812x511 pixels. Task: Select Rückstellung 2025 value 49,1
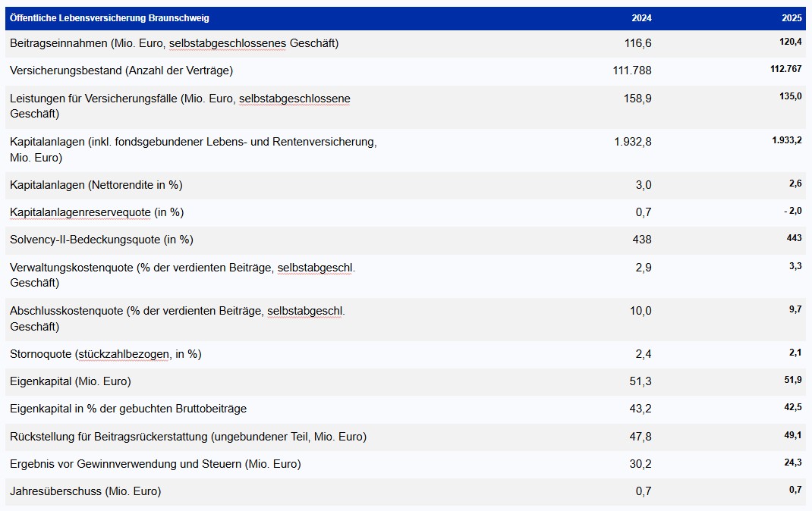(x=793, y=435)
